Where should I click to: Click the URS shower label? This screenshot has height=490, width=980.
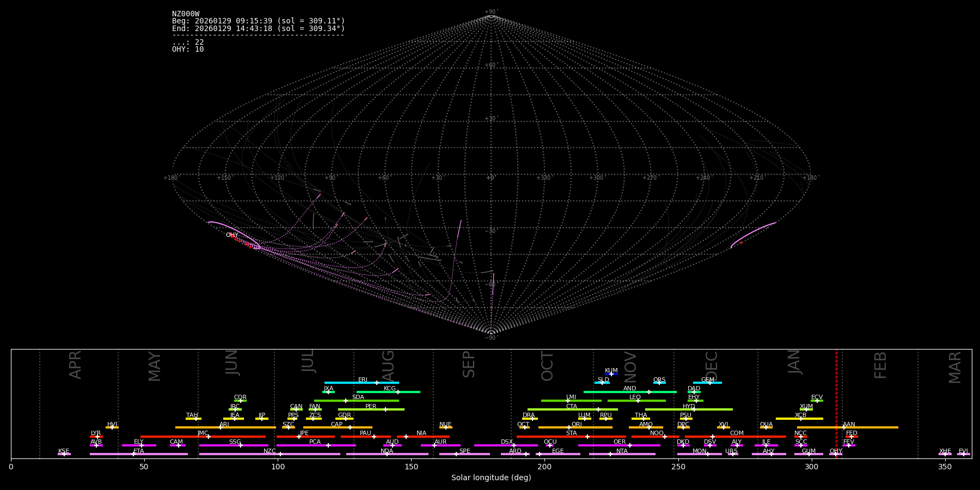click(731, 451)
